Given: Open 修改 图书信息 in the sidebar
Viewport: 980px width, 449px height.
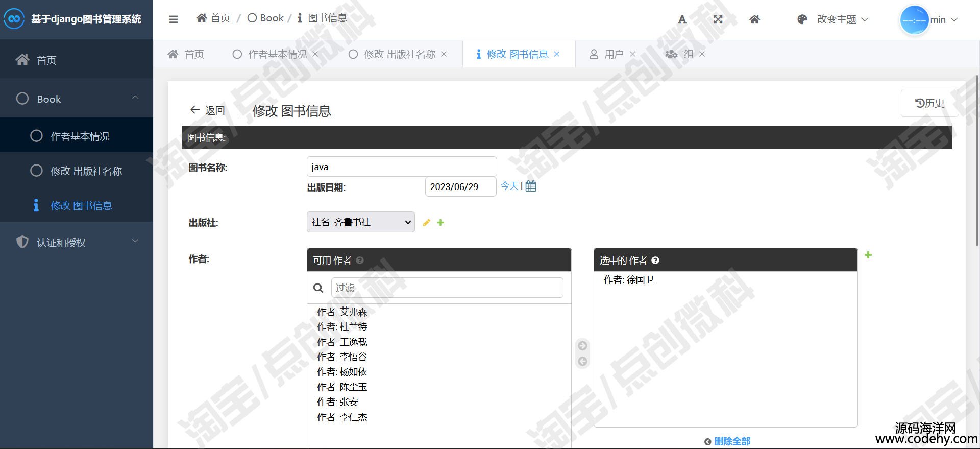Looking at the screenshot, I should click(x=77, y=205).
